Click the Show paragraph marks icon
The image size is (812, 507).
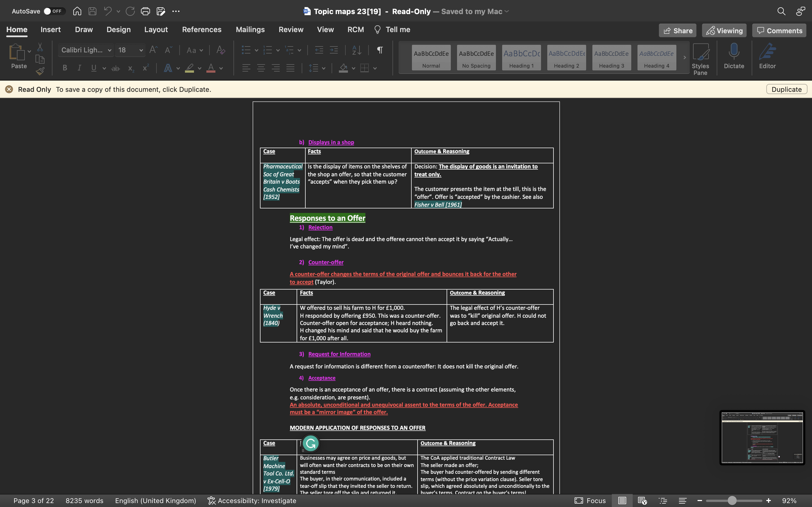click(x=380, y=50)
